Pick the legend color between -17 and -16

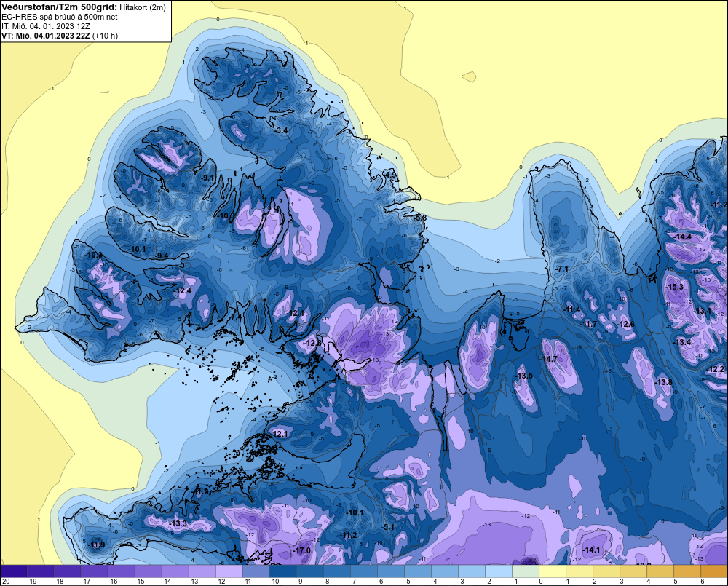(x=94, y=571)
